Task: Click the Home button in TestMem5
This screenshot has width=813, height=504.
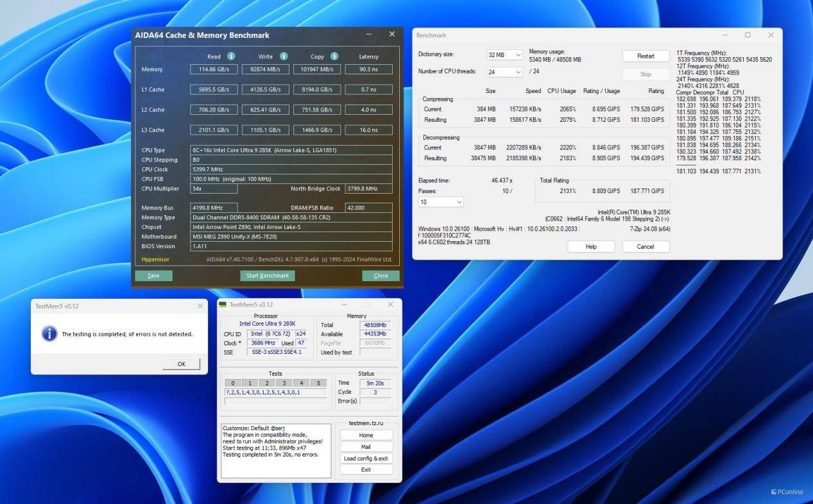Action: click(366, 435)
